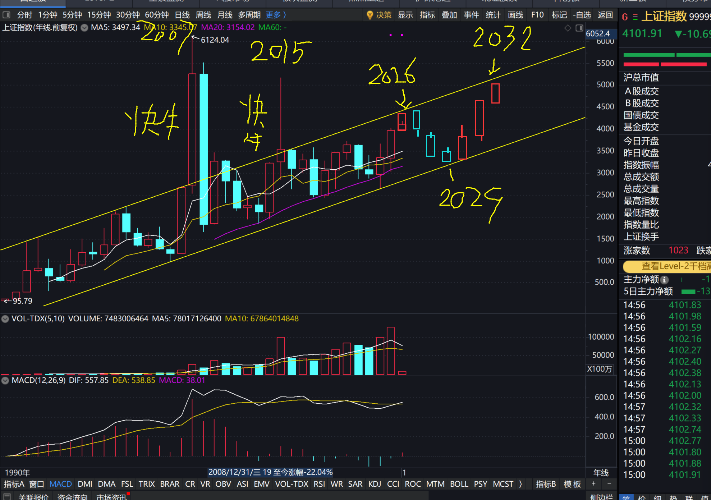This screenshot has width=711, height=500.
Task: Click the menu icon beside 上证指数 title
Action: tap(635, 17)
